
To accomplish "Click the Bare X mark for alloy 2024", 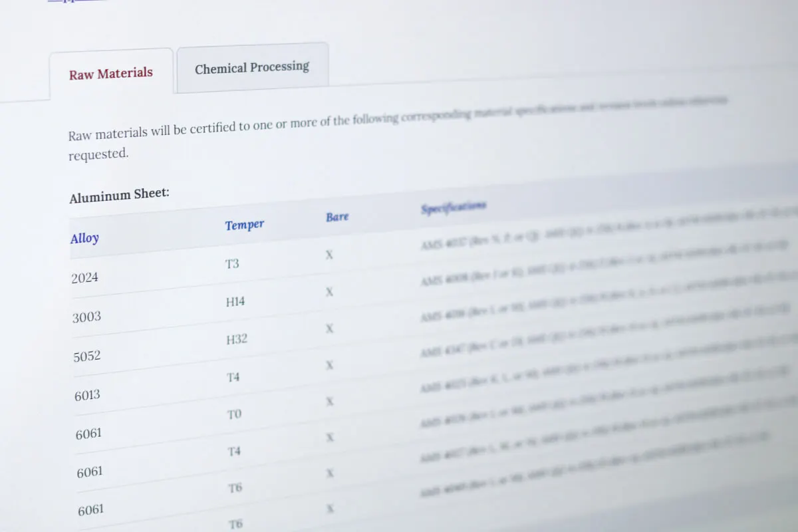I will point(329,255).
